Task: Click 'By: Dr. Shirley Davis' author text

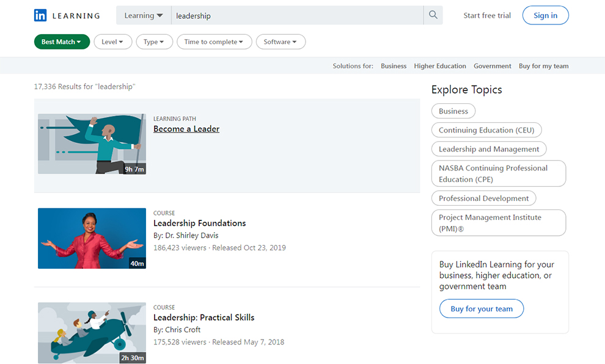Action: click(186, 235)
